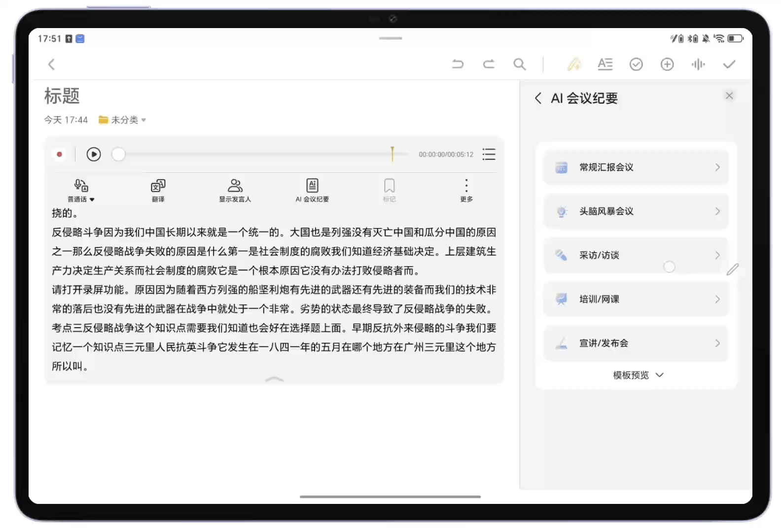The height and width of the screenshot is (532, 781).
Task: Open search with the magnifier icon
Action: pyautogui.click(x=519, y=64)
